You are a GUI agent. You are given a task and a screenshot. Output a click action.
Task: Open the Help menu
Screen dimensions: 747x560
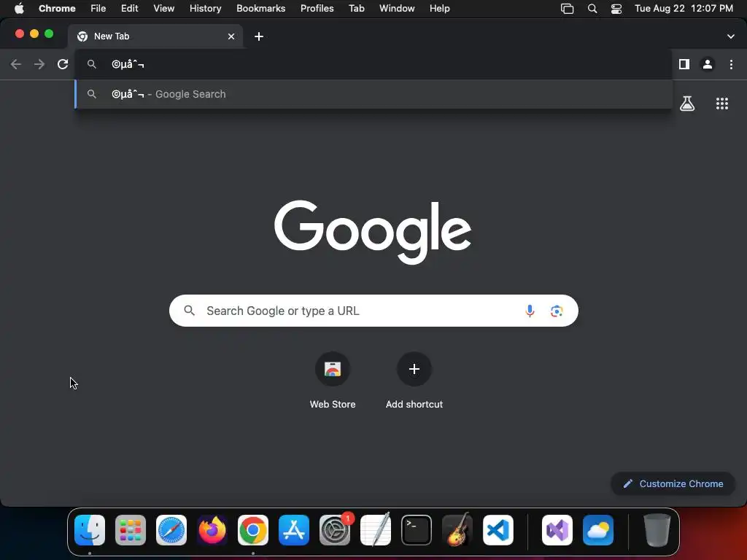pyautogui.click(x=439, y=9)
